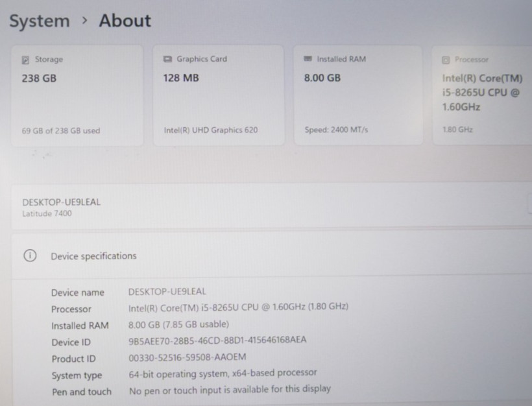This screenshot has height=406, width=532.
Task: Click the Storage card icon
Action: (25, 60)
